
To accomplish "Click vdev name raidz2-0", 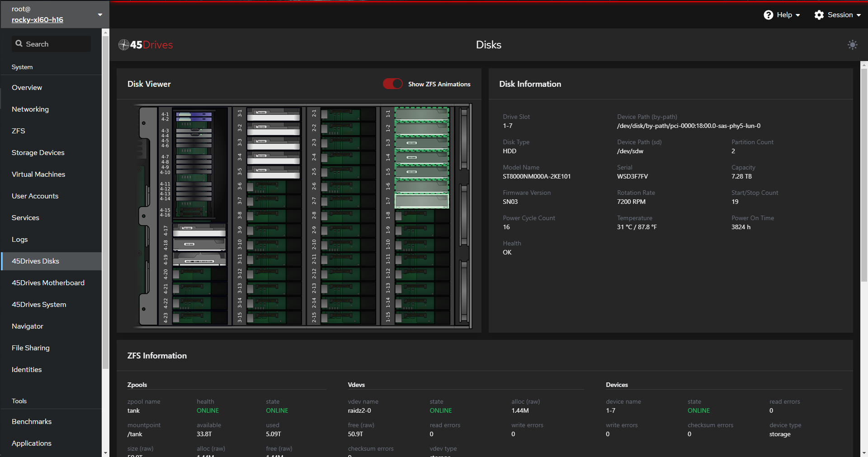I will (x=359, y=411).
